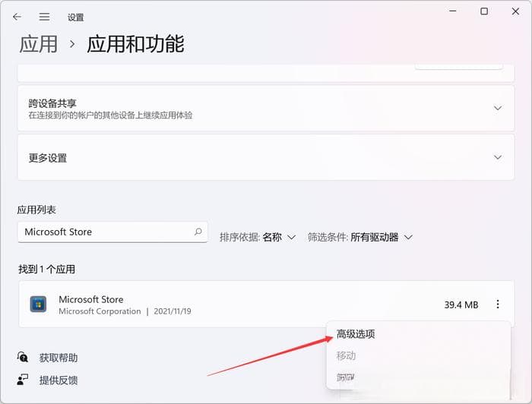Click the 应用列表 heading

36,210
